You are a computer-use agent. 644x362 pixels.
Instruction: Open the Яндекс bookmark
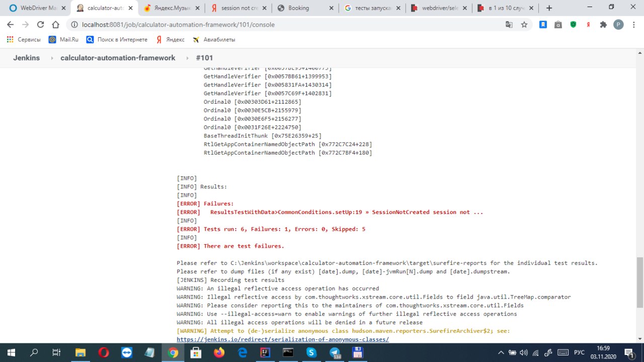[170, 39]
